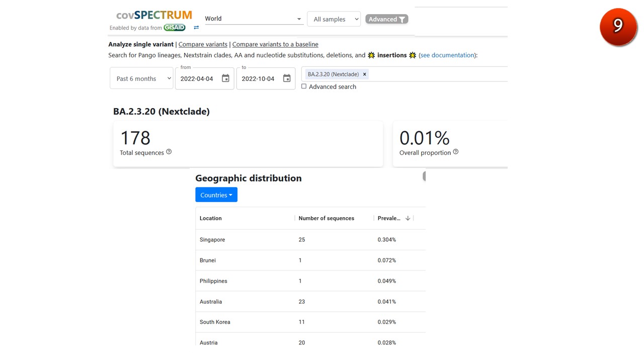Click the 0.01% overall proportion value

click(424, 138)
